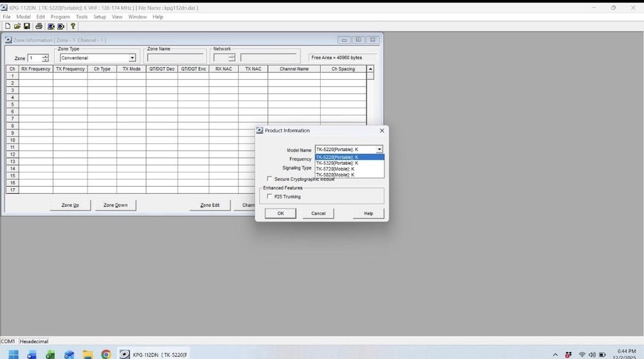Click the Zone number spinner arrows
644x359 pixels.
[46, 59]
